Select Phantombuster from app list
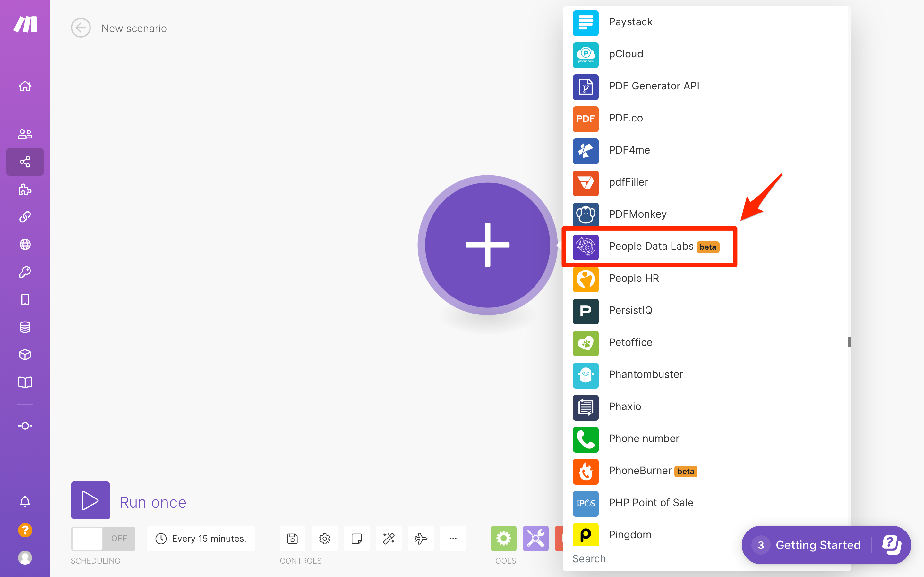The height and width of the screenshot is (577, 924). (x=645, y=374)
